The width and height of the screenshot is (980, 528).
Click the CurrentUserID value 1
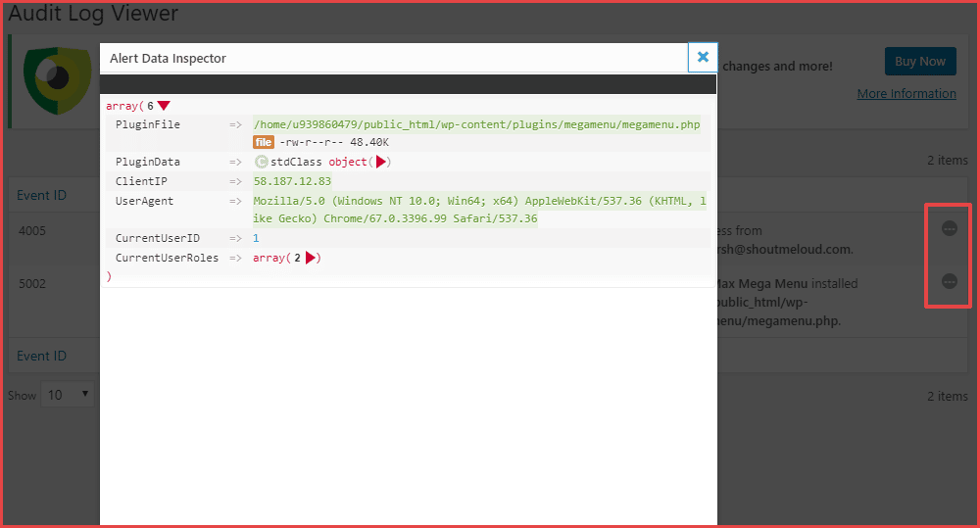pos(256,238)
